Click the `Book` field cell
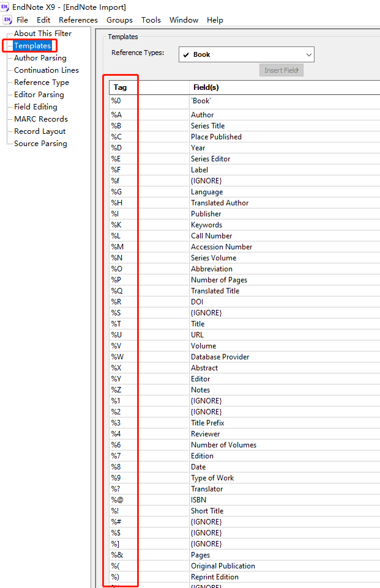 pyautogui.click(x=285, y=101)
